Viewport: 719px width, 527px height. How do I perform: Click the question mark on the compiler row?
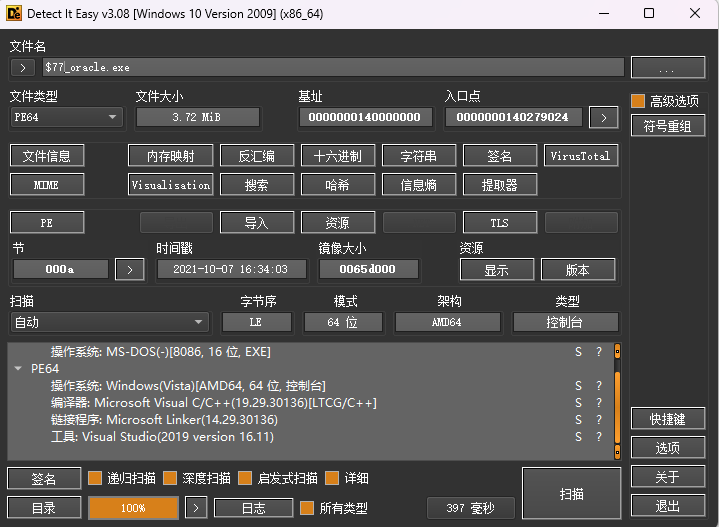(x=599, y=403)
